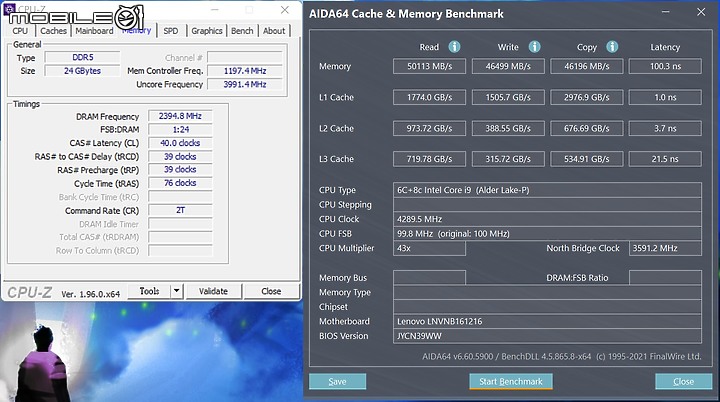Click the Mem Controller Freq. 1197.4 MHz

click(x=245, y=71)
